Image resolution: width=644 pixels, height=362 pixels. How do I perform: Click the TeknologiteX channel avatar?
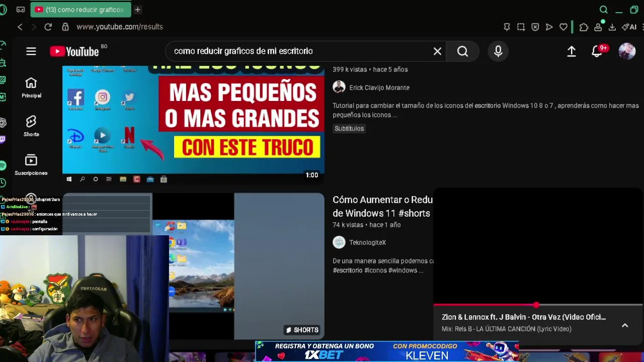(339, 242)
